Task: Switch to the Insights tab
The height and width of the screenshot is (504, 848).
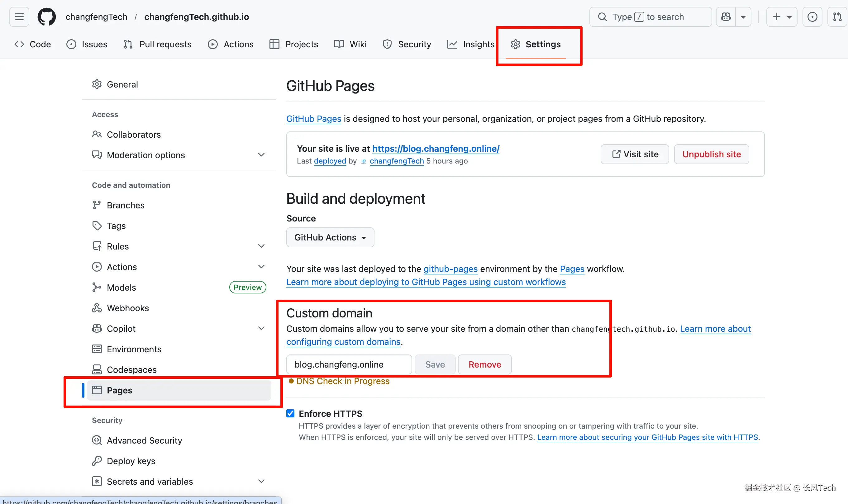Action: point(471,44)
